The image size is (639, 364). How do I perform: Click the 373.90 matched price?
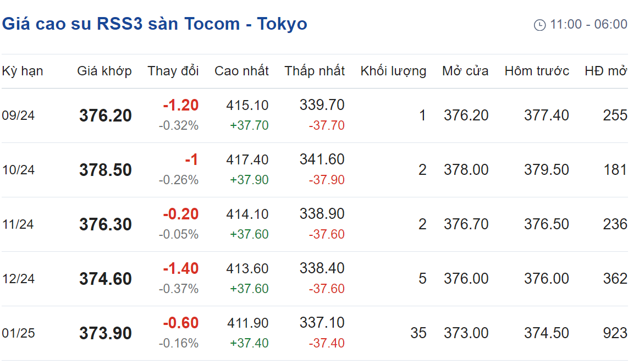106,333
